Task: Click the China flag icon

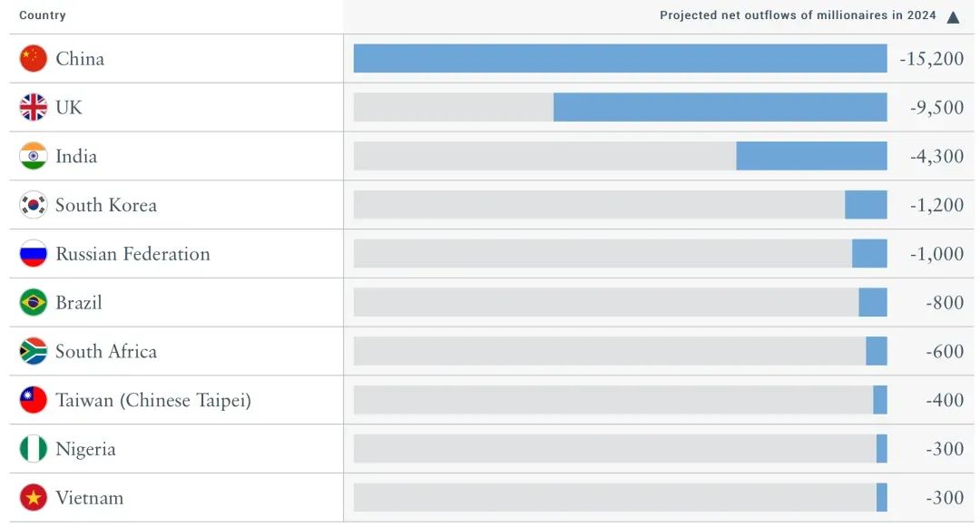Action: point(34,59)
